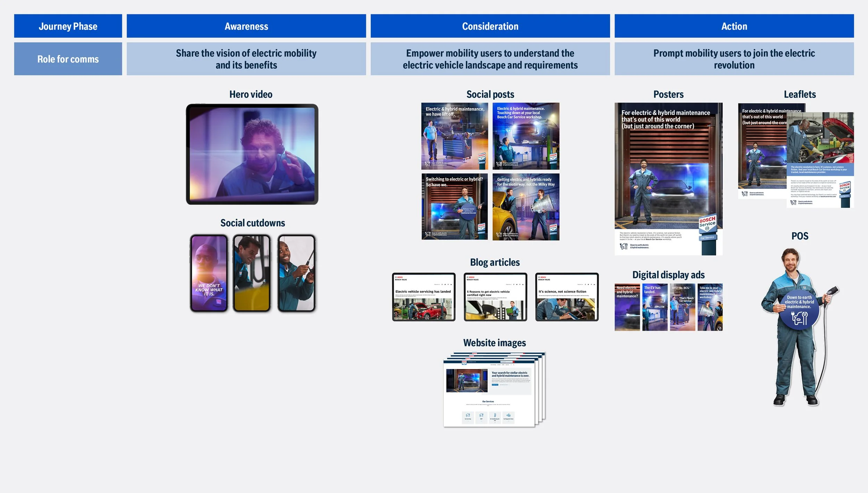Open 'Electric vehicle servicing has landed' blog article

[x=424, y=297]
